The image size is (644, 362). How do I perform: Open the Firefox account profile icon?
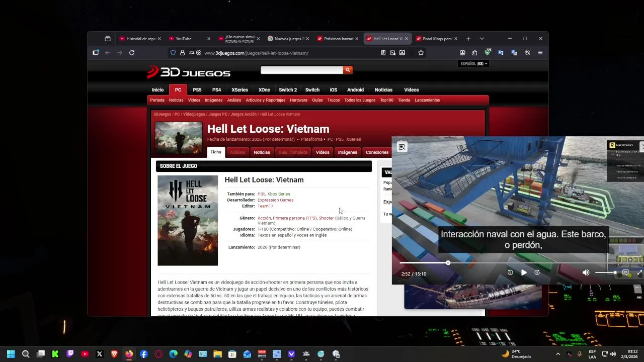pos(462,52)
